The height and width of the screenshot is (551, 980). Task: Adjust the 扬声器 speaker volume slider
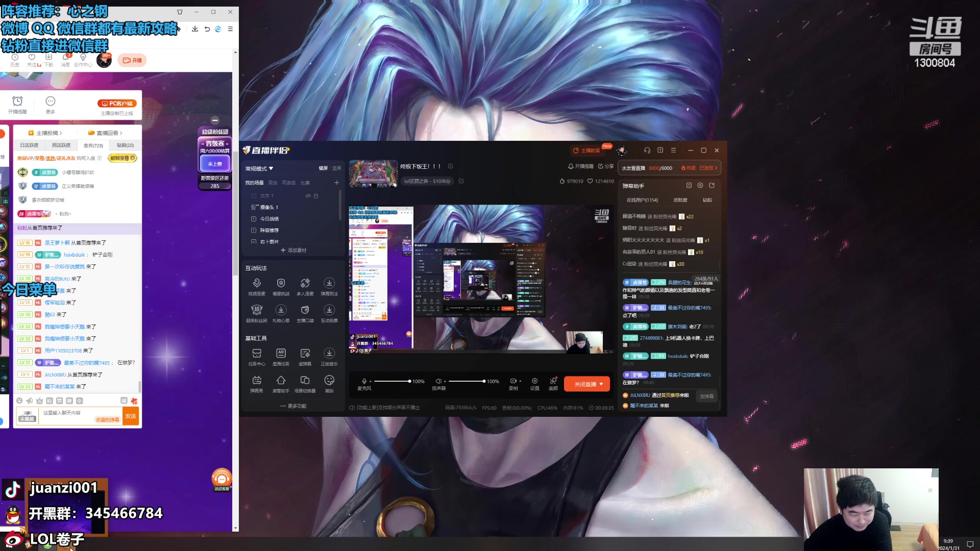coord(467,381)
